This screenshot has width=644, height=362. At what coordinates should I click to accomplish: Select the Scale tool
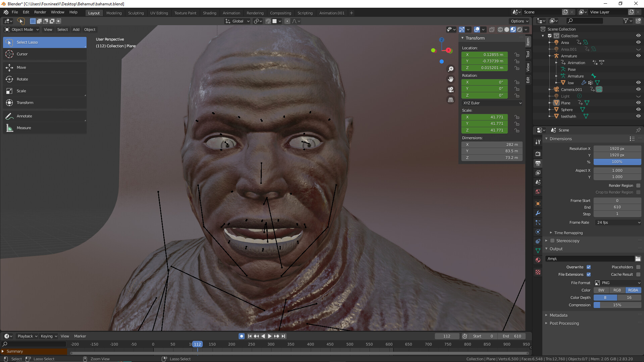click(21, 91)
